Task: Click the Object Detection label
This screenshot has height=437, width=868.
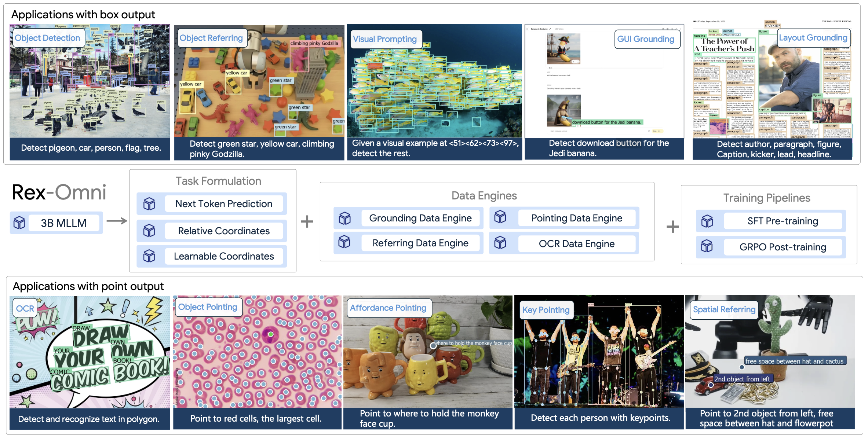Action: pos(48,38)
